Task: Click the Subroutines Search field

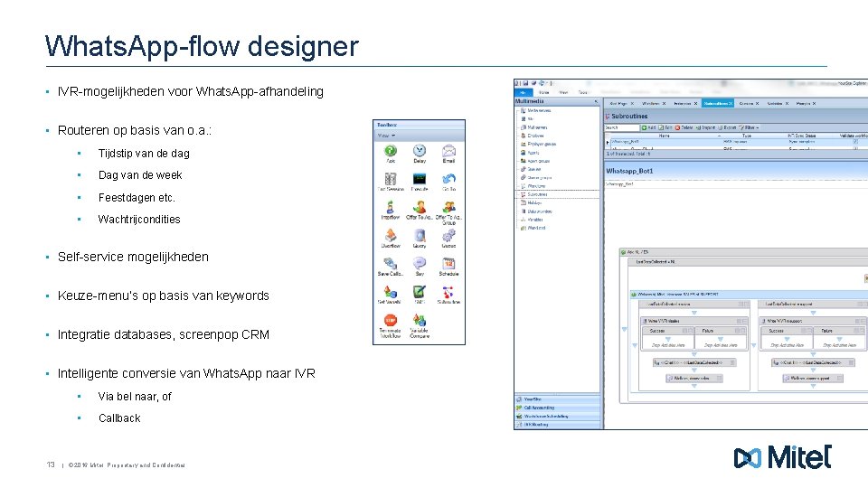Action: click(x=622, y=127)
